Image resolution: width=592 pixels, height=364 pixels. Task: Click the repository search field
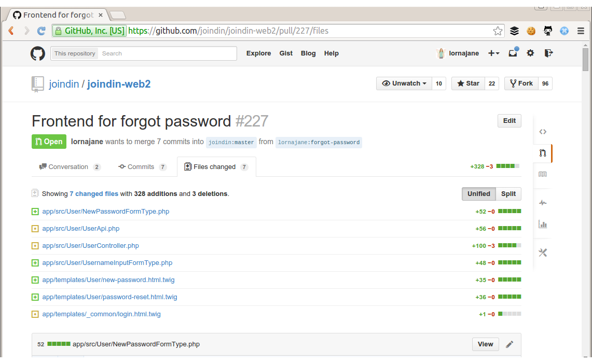(167, 53)
